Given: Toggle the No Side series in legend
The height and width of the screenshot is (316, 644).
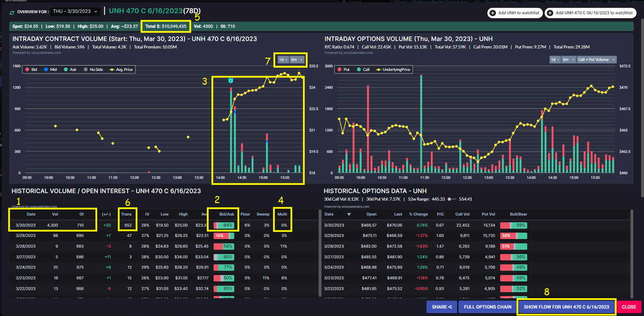Looking at the screenshot, I should pos(93,69).
